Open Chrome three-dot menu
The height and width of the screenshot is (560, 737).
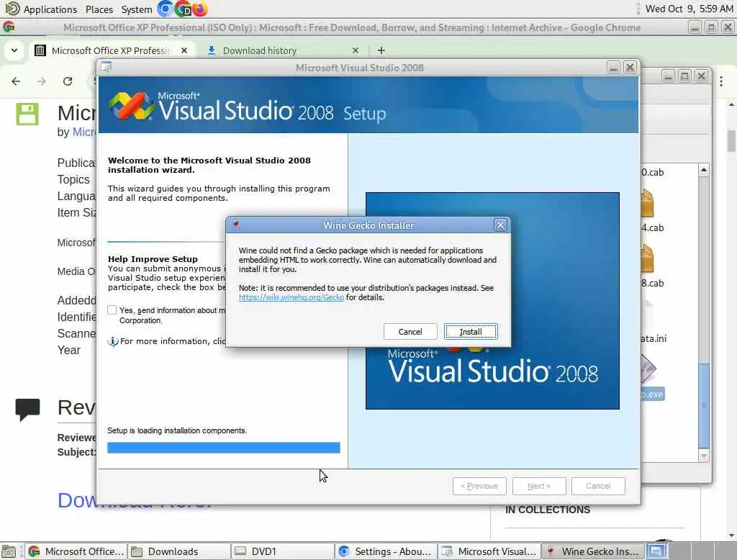(721, 81)
